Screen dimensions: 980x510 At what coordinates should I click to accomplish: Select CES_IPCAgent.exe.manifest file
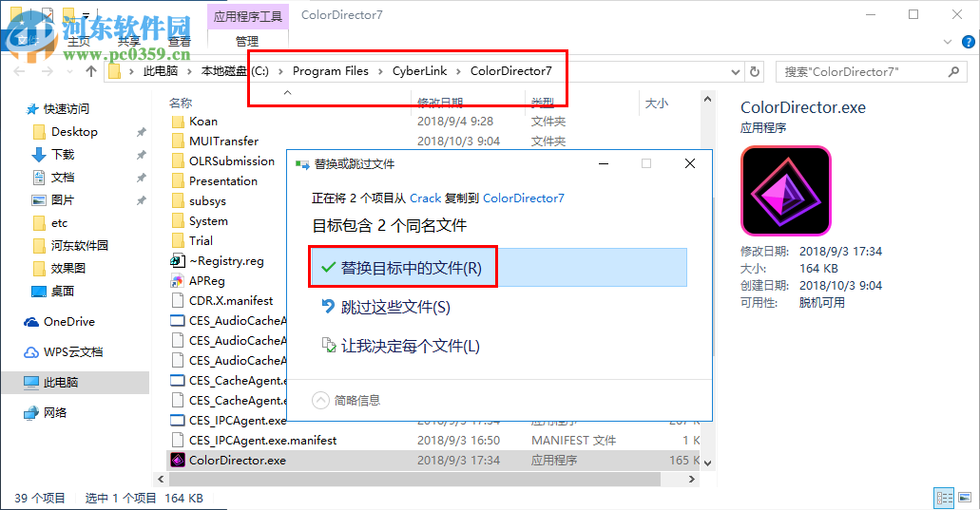pos(262,440)
